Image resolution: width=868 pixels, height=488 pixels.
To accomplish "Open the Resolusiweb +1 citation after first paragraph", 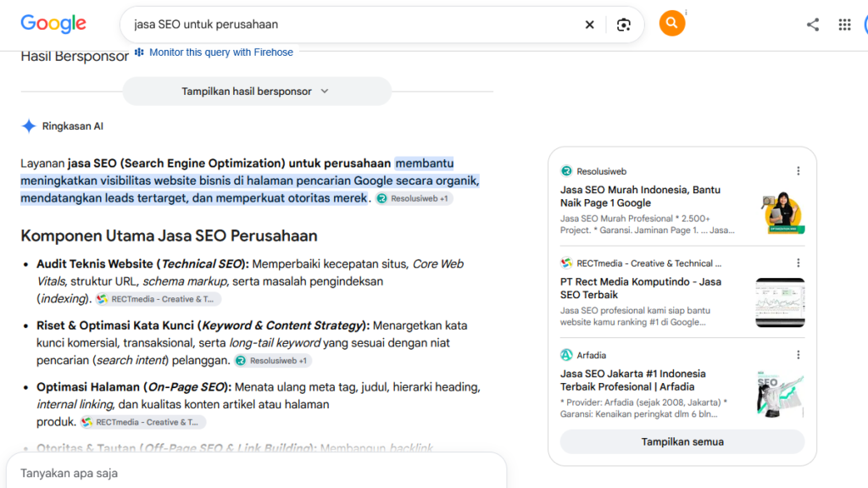I will 414,198.
